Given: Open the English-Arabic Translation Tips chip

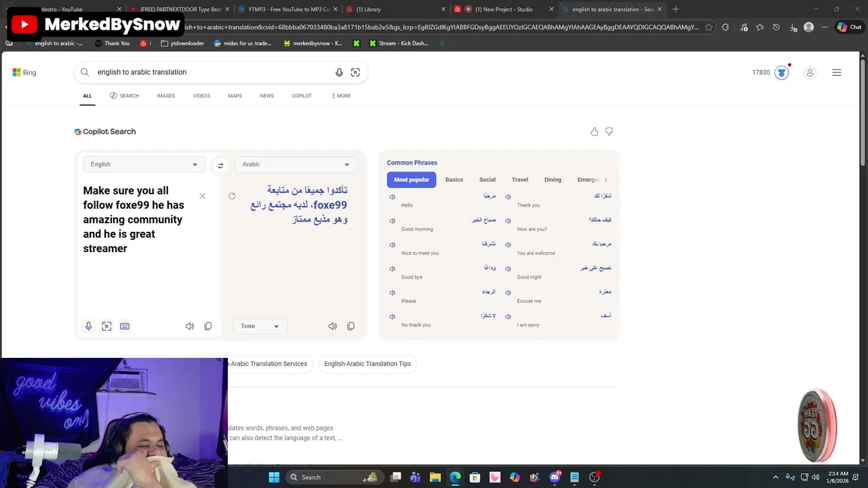Looking at the screenshot, I should pos(368,364).
